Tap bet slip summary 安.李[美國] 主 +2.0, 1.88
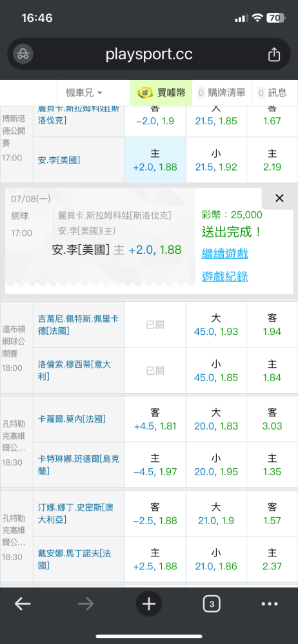The image size is (298, 644). click(117, 250)
